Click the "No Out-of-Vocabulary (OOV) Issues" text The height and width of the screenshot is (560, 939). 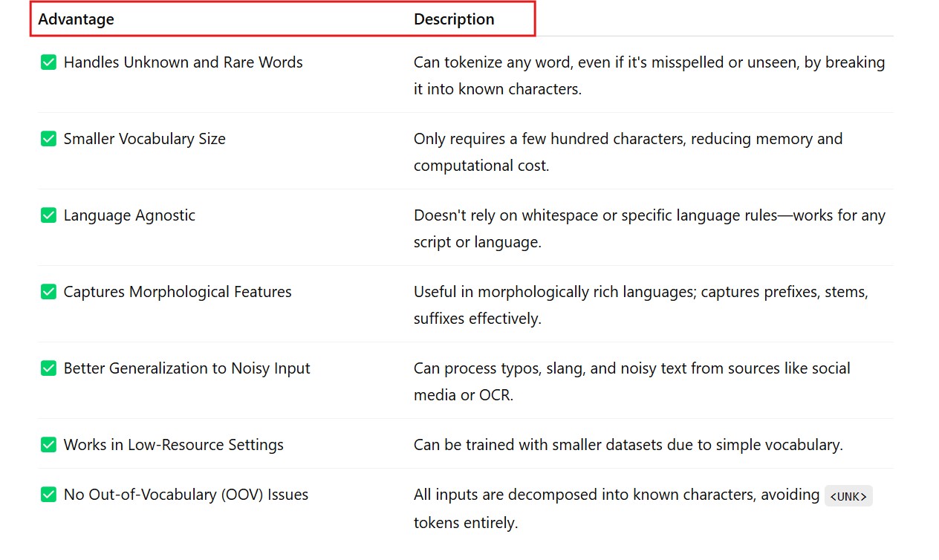[186, 495]
